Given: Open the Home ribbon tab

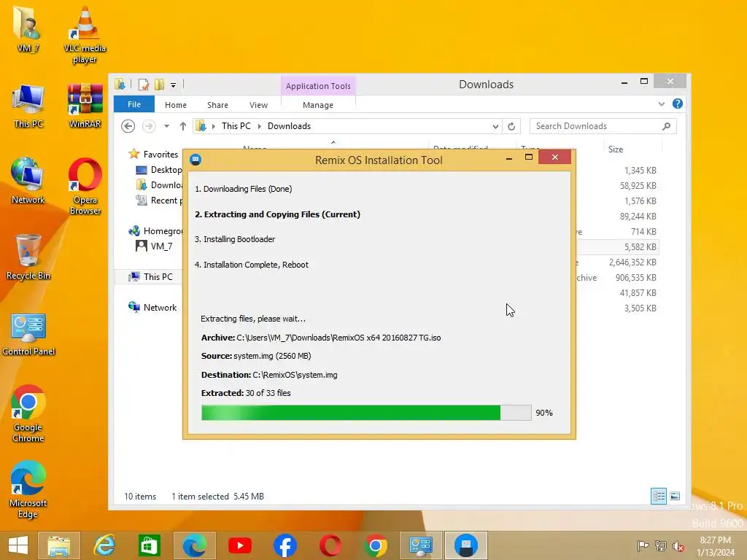Looking at the screenshot, I should pos(176,105).
